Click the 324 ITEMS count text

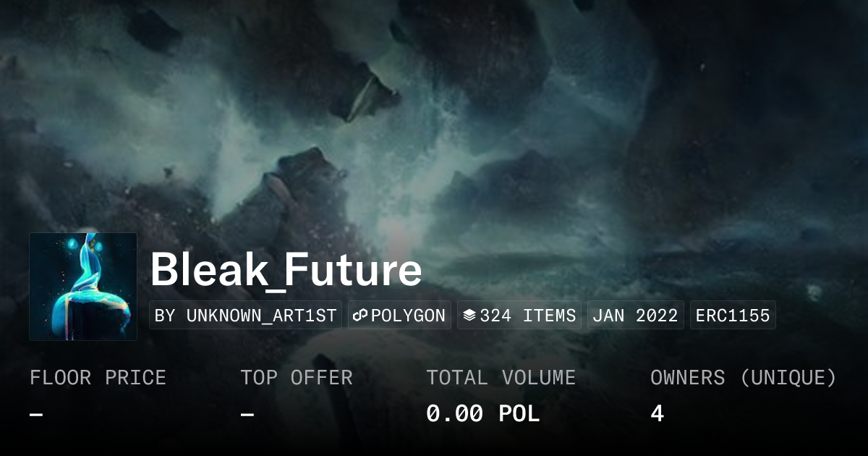click(x=528, y=316)
